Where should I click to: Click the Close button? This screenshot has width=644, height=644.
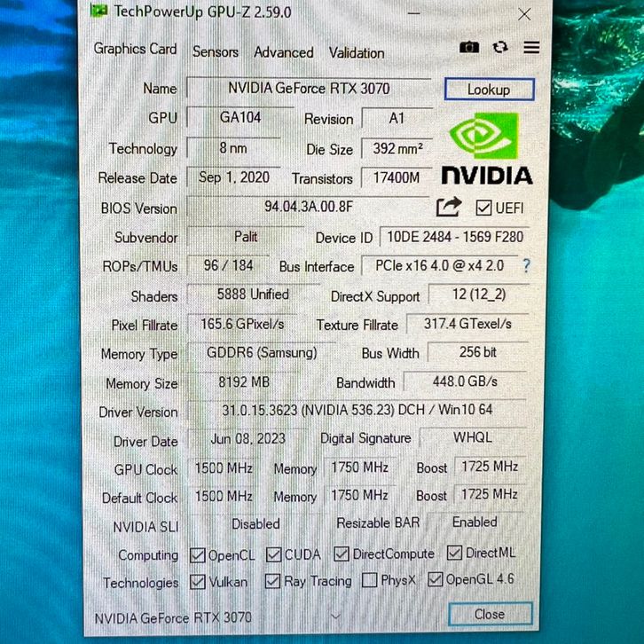[489, 614]
